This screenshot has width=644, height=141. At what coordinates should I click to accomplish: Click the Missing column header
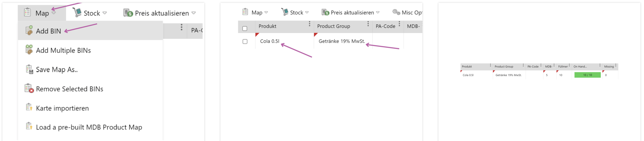[609, 66]
